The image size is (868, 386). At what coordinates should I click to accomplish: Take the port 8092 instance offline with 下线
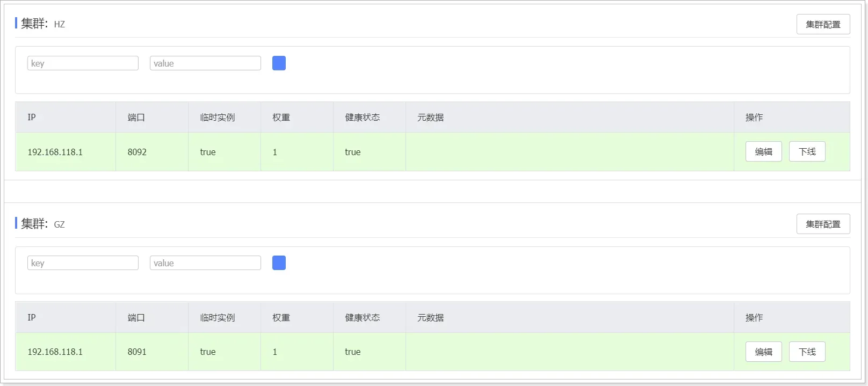pyautogui.click(x=807, y=152)
